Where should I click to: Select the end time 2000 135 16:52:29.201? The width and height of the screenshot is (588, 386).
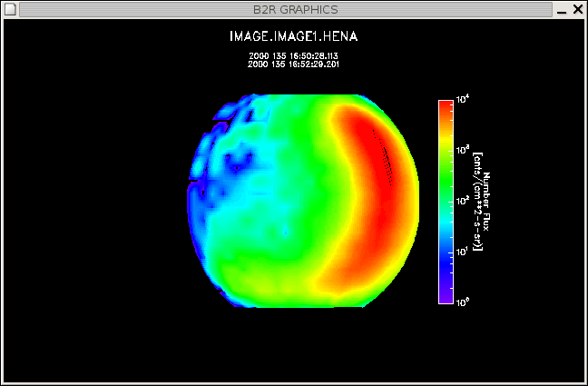click(294, 64)
